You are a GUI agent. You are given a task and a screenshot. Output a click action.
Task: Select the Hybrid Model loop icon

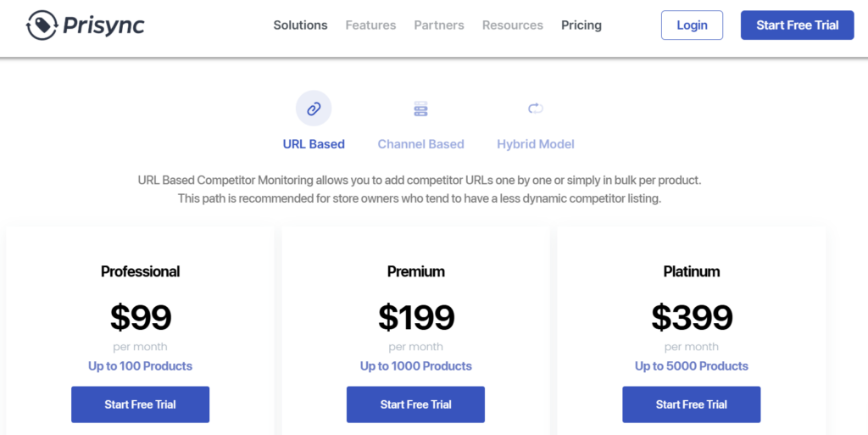point(536,109)
